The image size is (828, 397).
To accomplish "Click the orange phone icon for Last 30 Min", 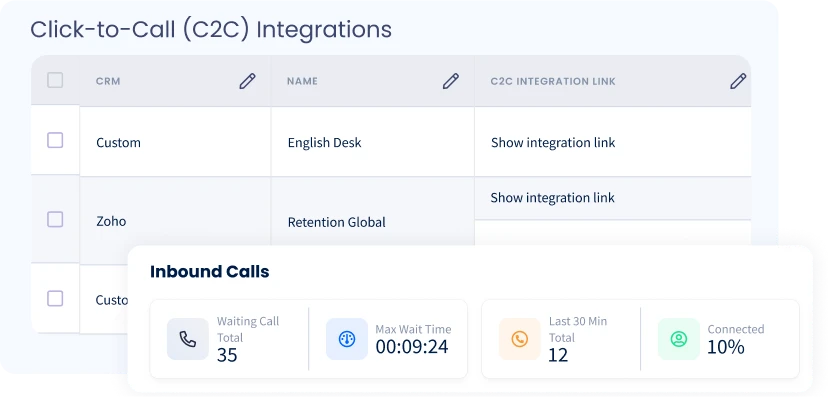I will 520,339.
